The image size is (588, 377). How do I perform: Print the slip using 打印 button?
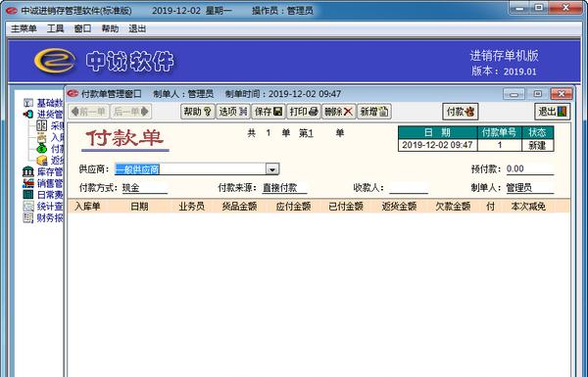(304, 112)
